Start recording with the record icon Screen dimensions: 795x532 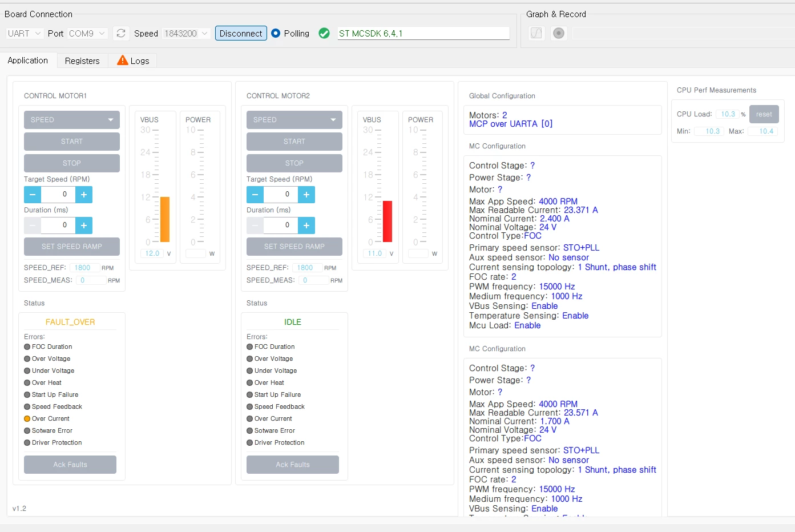click(x=559, y=33)
